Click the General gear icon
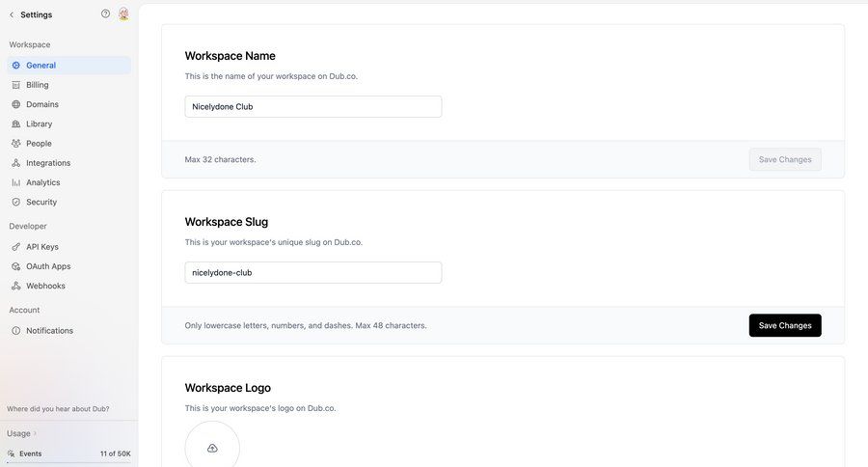The width and height of the screenshot is (868, 467). click(16, 66)
